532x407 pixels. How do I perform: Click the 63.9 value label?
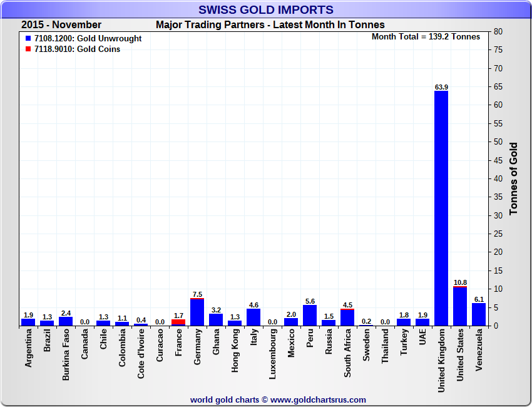pyautogui.click(x=441, y=86)
